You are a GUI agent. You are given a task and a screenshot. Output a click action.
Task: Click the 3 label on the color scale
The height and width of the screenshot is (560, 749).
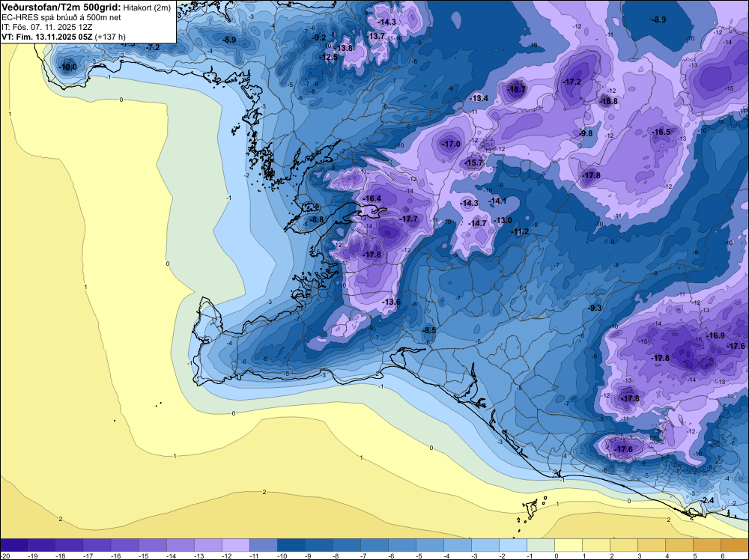tap(640, 556)
